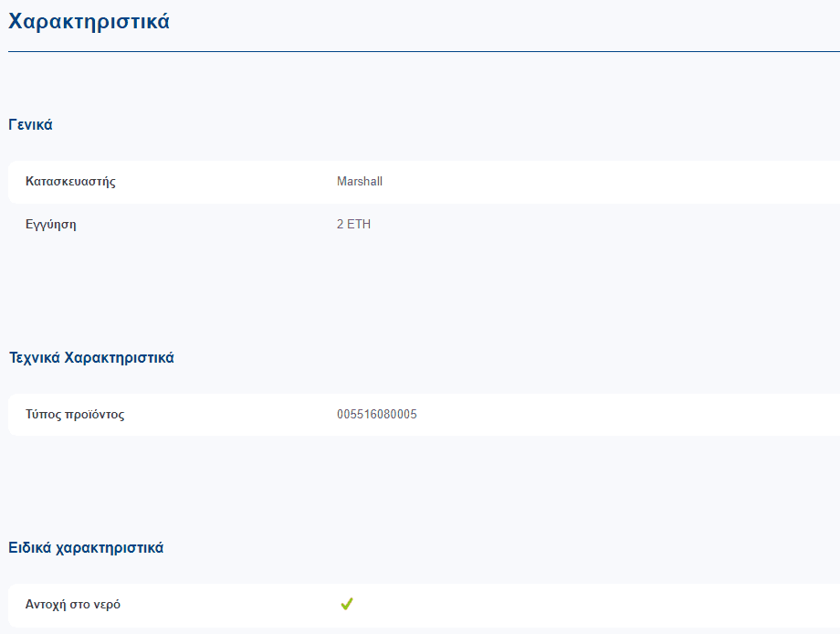Viewport: 840px width, 634px height.
Task: Click the word ΕΤΗ in the warranty value
Action: coord(359,224)
